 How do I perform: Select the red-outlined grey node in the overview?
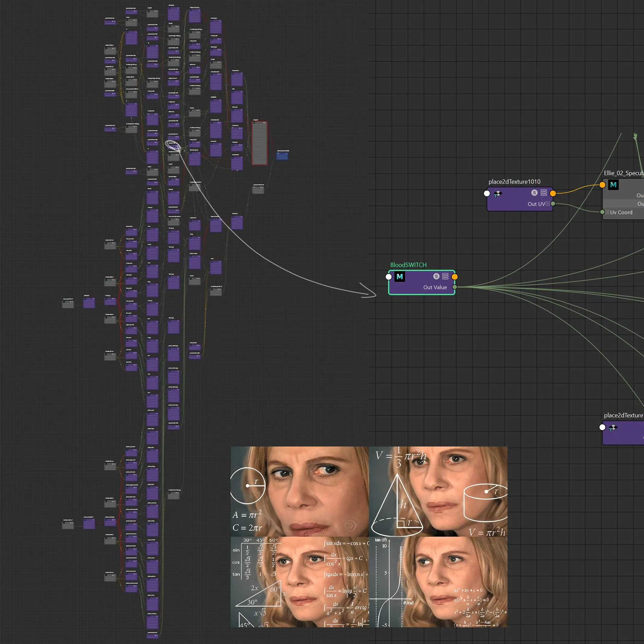point(260,143)
